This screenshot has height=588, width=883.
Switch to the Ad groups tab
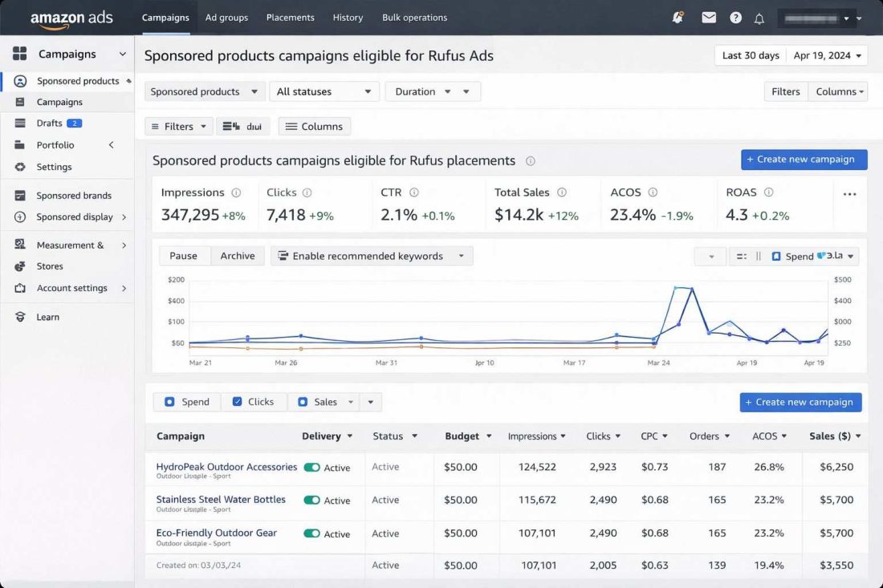tap(226, 18)
